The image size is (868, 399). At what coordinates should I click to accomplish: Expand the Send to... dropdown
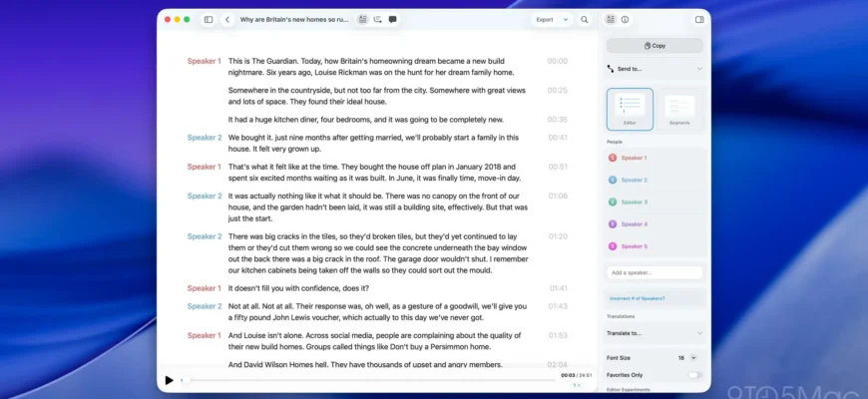pyautogui.click(x=654, y=69)
